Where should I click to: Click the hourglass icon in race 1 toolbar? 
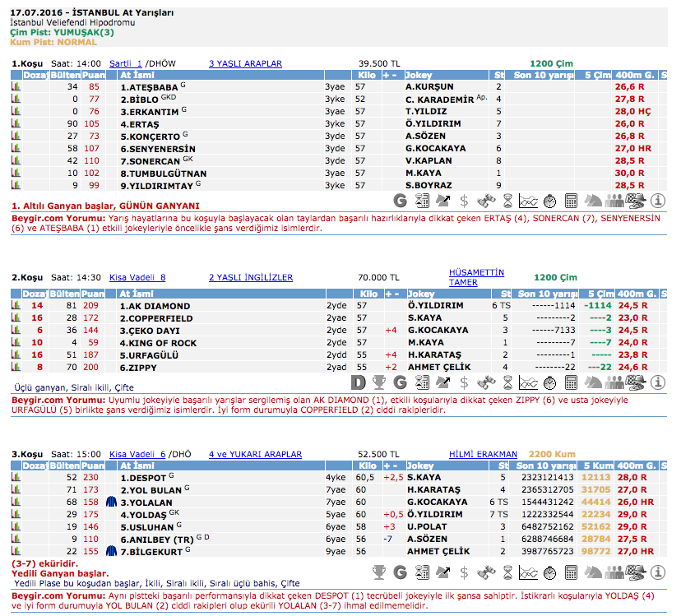point(507,200)
